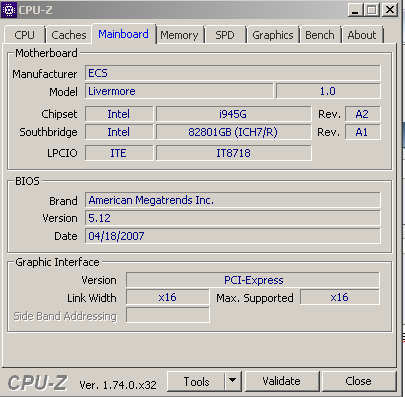This screenshot has width=405, height=397.
Task: Expand the Tools dropdown arrow
Action: pos(233,381)
